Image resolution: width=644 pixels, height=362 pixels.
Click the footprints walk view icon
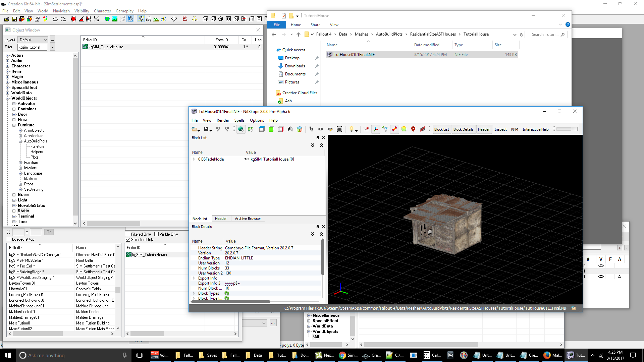click(x=311, y=129)
